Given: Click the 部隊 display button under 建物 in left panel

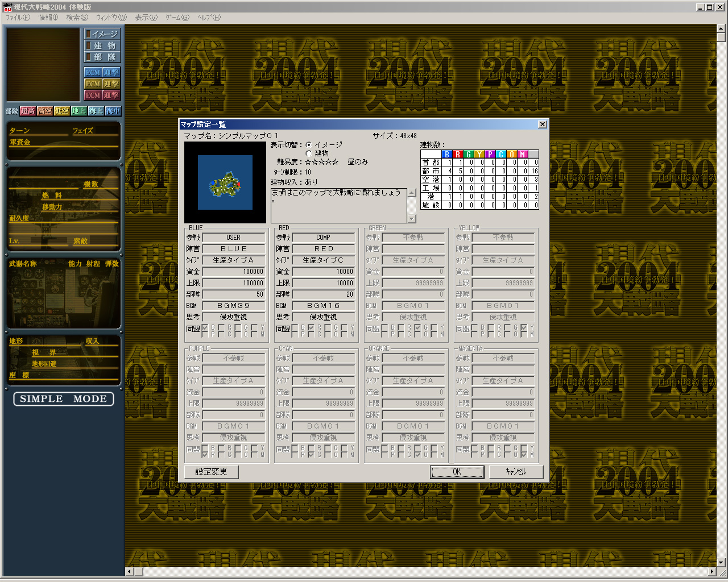Looking at the screenshot, I should (102, 57).
